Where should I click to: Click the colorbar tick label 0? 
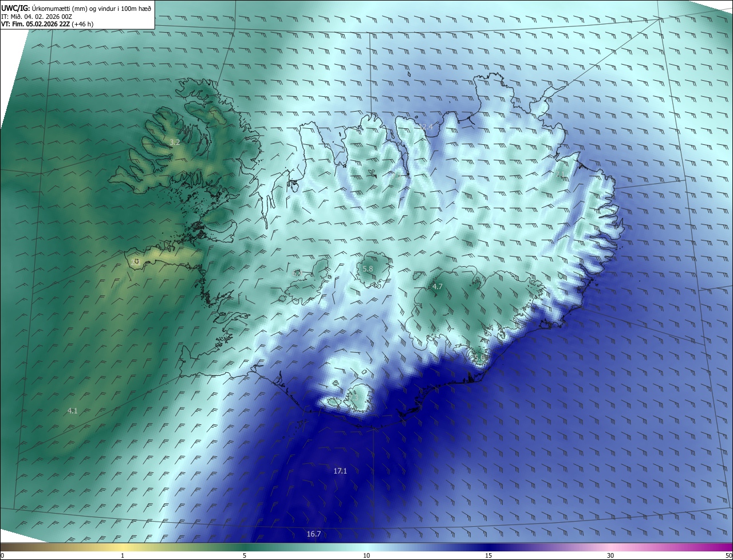[x=2, y=555]
